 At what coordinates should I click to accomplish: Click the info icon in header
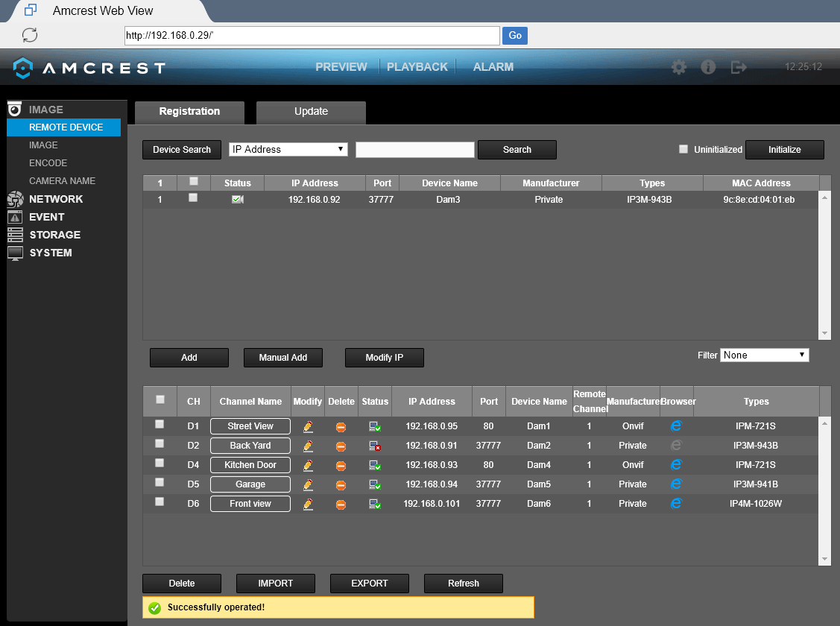[708, 67]
